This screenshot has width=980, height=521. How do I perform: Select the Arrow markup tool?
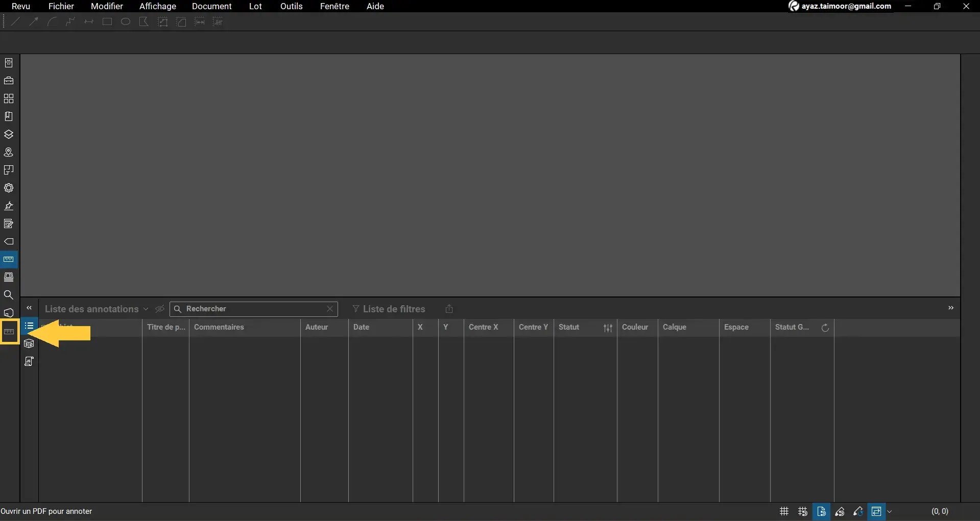click(x=34, y=21)
